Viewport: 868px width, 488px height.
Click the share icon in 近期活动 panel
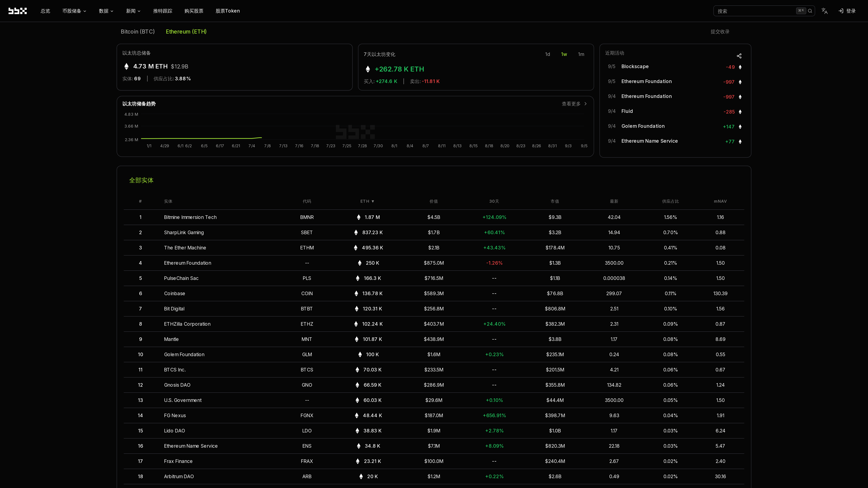pos(739,56)
